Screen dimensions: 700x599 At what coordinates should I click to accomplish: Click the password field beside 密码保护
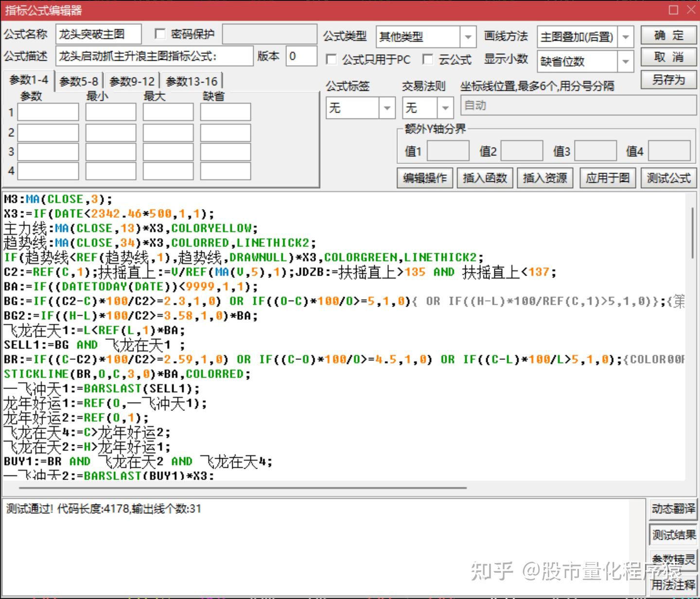[x=270, y=34]
